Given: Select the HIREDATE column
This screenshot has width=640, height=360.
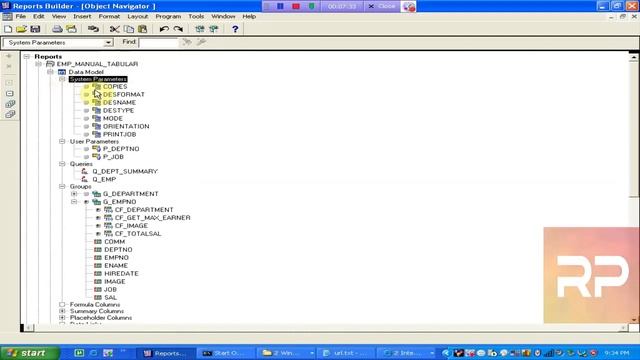Looking at the screenshot, I should tap(121, 273).
